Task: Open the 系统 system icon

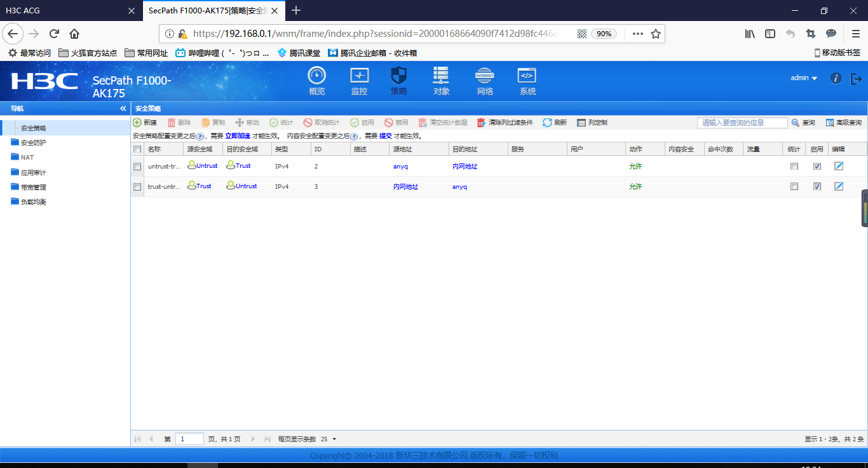Action: [x=527, y=76]
